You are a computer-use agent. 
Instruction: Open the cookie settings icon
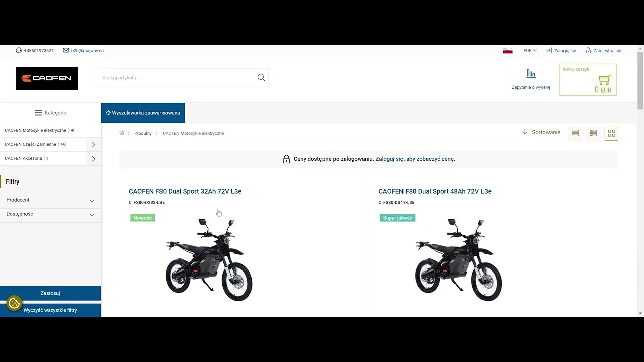click(x=14, y=303)
